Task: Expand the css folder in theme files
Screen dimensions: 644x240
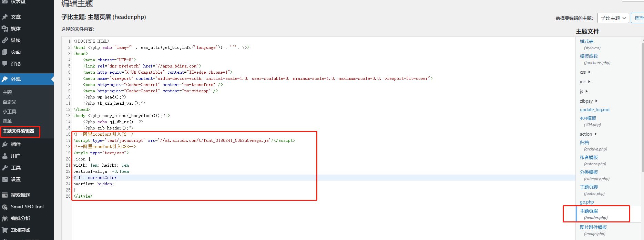Action: (585, 72)
